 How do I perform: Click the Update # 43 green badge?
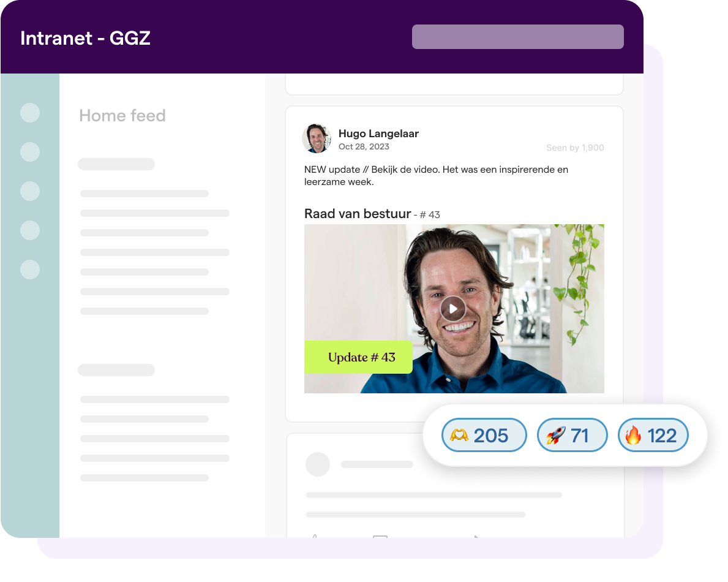coord(358,357)
